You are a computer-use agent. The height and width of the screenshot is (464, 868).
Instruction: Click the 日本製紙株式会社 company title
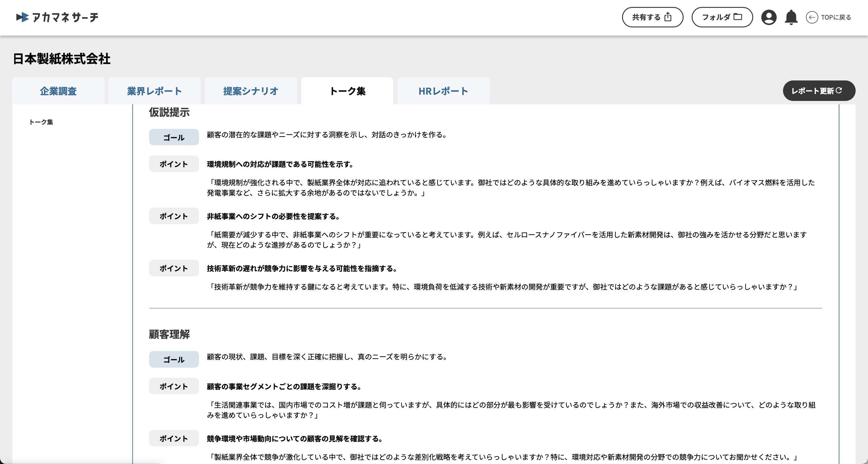[62, 59]
